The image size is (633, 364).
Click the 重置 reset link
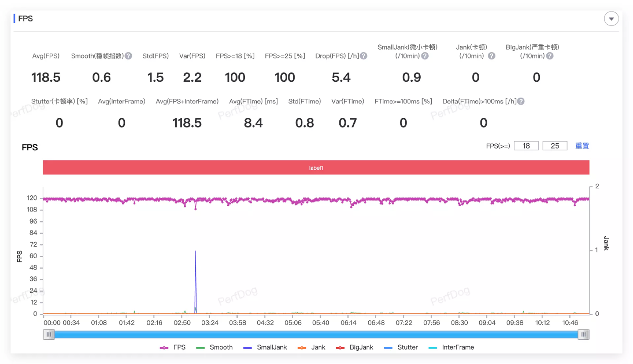coord(582,146)
